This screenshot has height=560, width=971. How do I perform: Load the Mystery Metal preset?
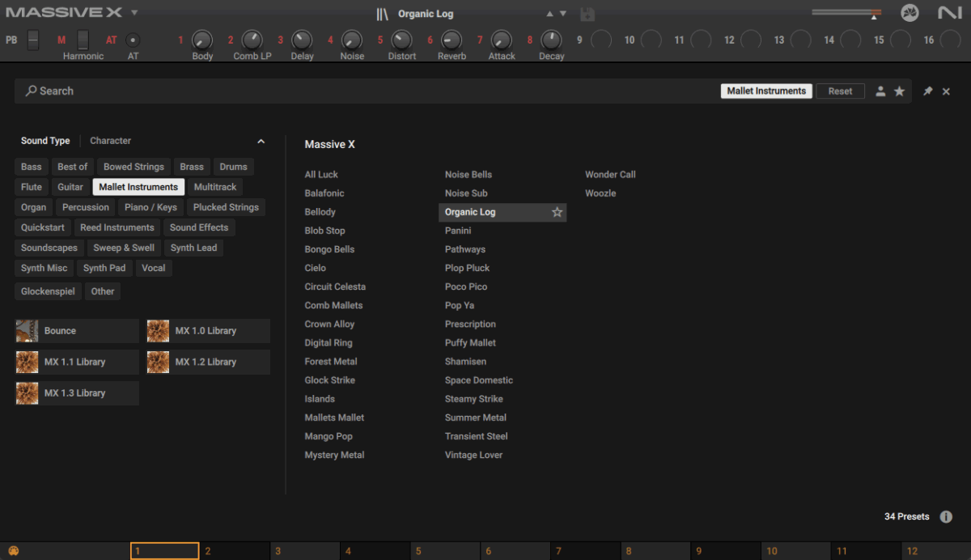point(334,455)
